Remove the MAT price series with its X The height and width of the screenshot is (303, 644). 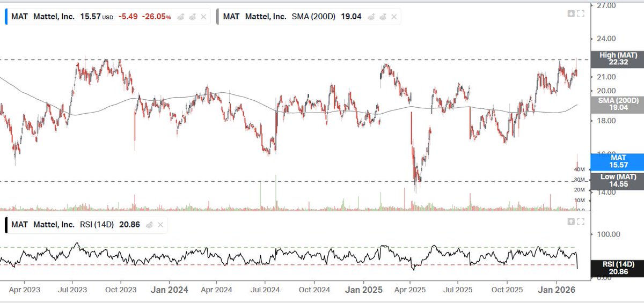pos(203,17)
